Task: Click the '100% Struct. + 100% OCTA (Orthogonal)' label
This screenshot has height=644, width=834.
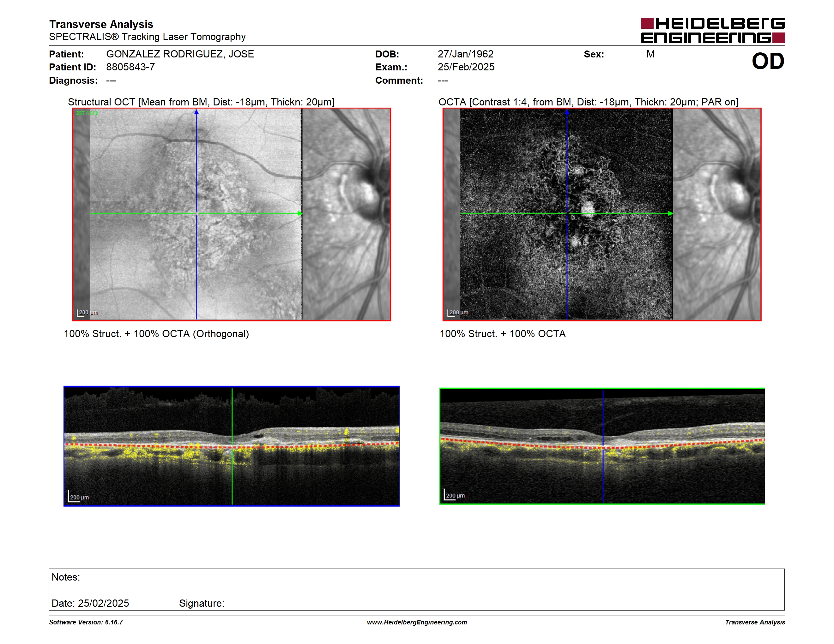Action: tap(156, 334)
